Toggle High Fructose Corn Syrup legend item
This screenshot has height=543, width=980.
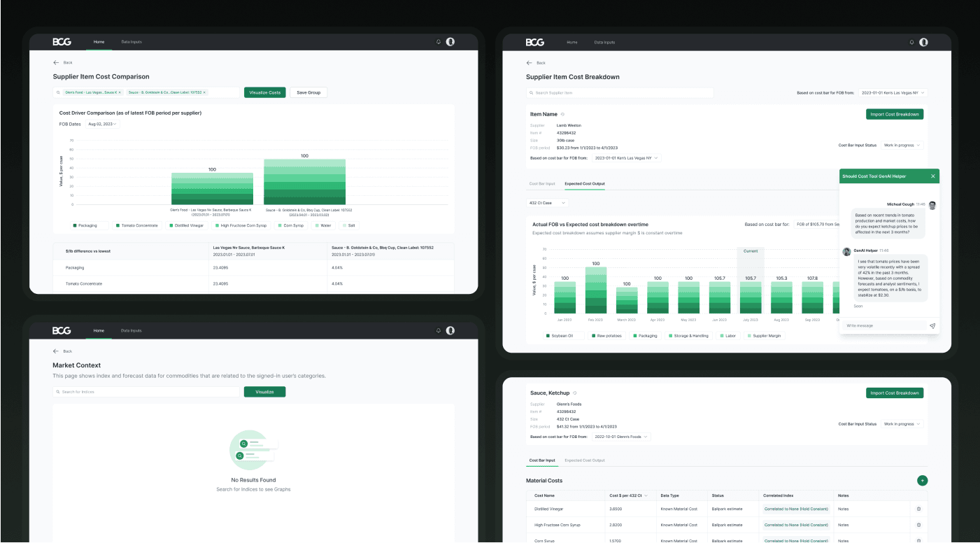(243, 225)
